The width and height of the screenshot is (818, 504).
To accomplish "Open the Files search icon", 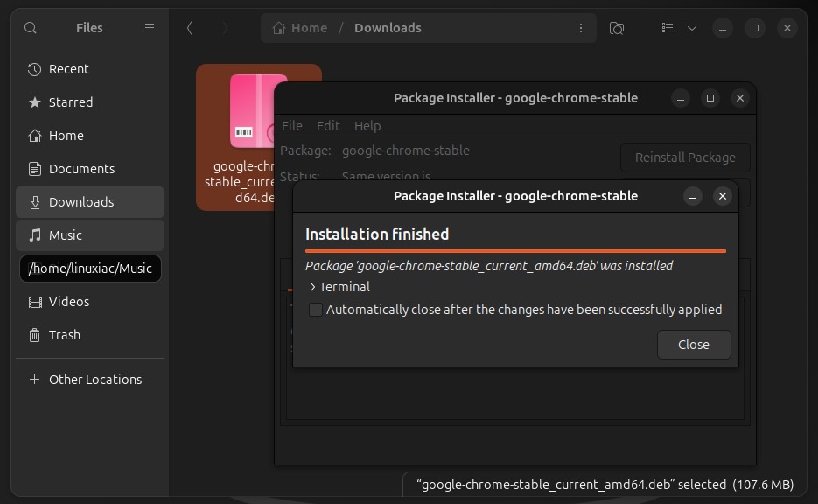I will (31, 28).
